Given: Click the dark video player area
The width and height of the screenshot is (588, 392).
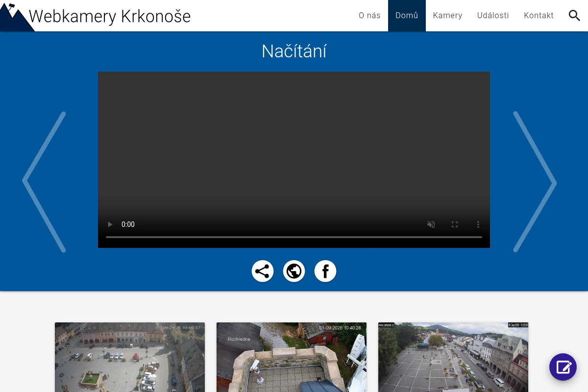Looking at the screenshot, I should tap(294, 160).
